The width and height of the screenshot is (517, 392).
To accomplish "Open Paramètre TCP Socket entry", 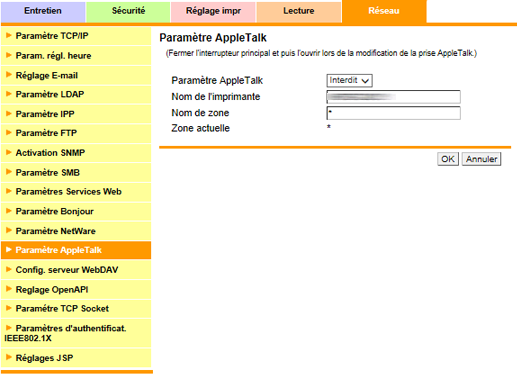I will 76,309.
